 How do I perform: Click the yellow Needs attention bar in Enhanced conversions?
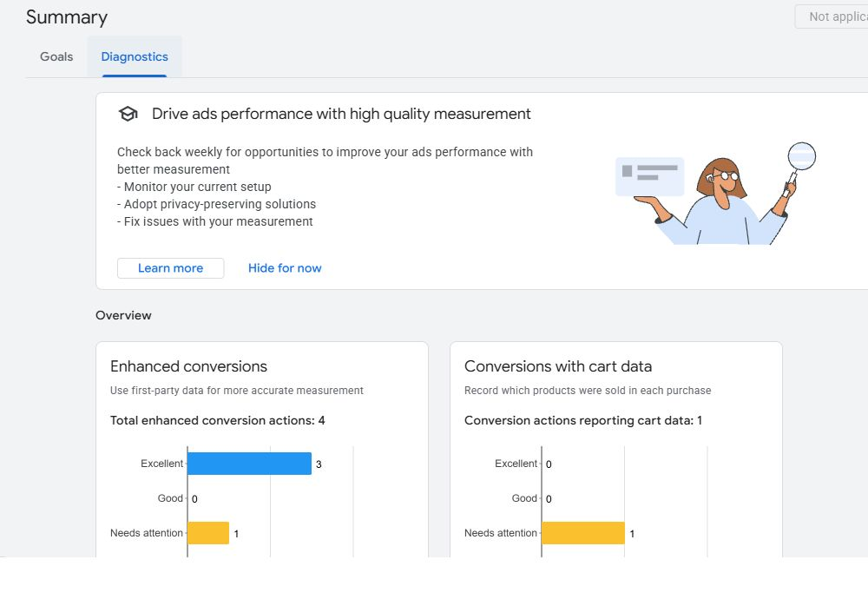208,532
